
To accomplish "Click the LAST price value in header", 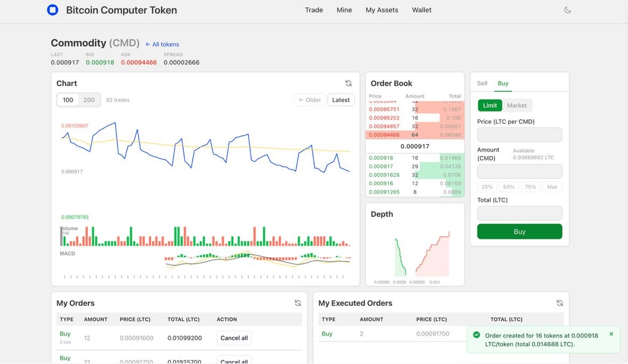I will click(x=65, y=62).
